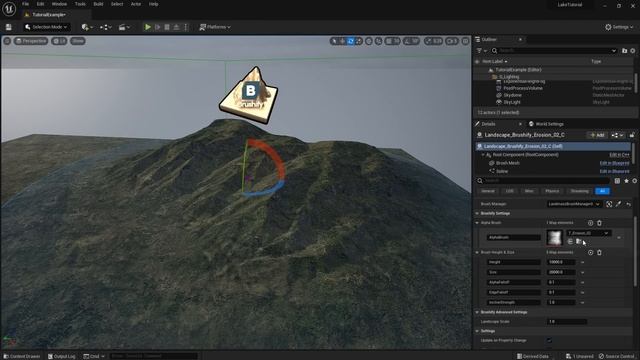Open the Outliner filter options

pyautogui.click(x=481, y=51)
